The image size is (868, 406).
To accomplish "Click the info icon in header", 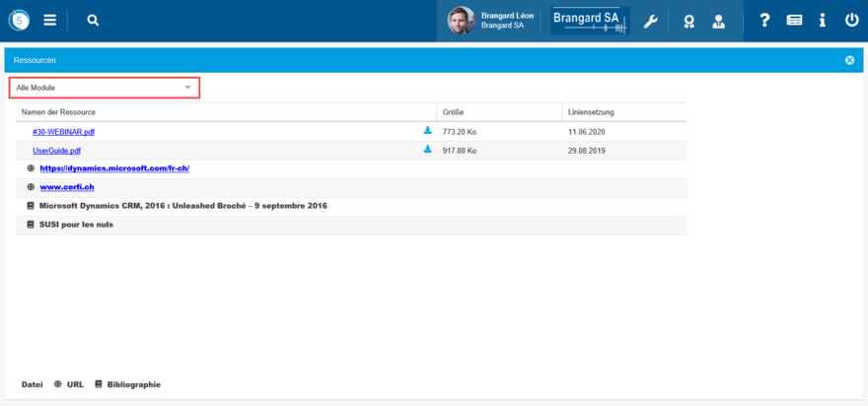I will pyautogui.click(x=823, y=20).
